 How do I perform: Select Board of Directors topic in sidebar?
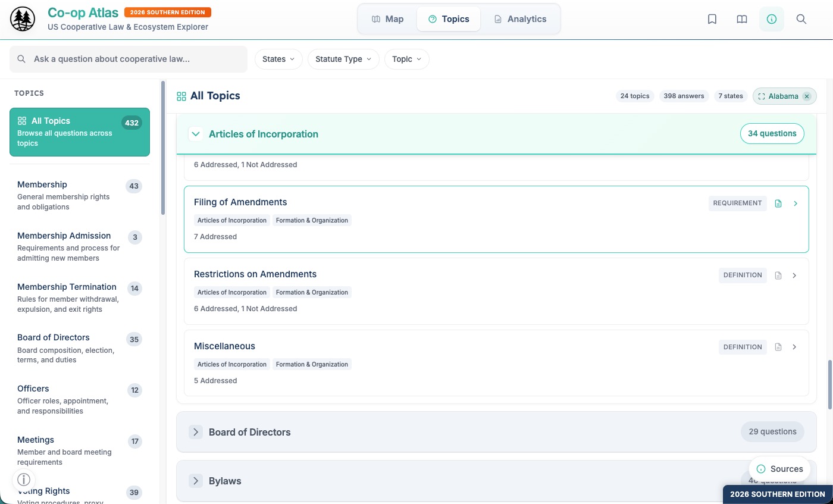point(80,348)
